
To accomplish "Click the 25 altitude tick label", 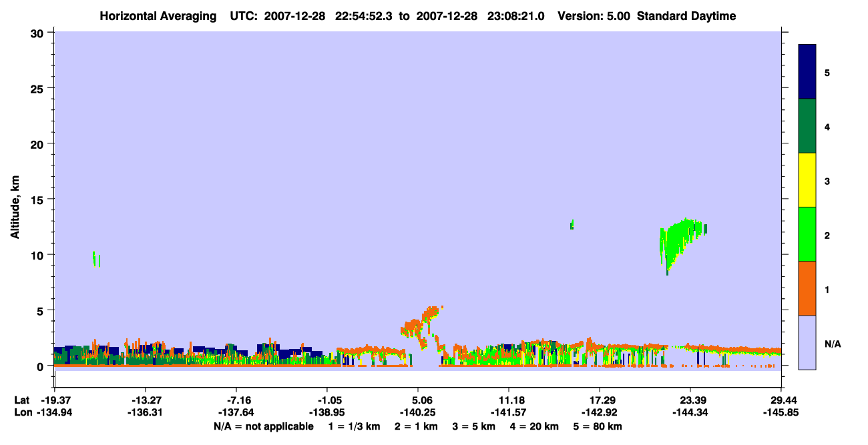I will click(38, 89).
